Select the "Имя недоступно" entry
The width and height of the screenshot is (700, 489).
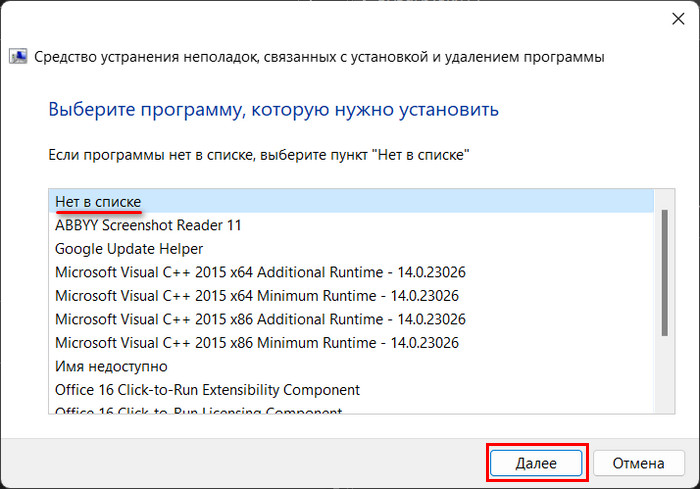point(351,366)
